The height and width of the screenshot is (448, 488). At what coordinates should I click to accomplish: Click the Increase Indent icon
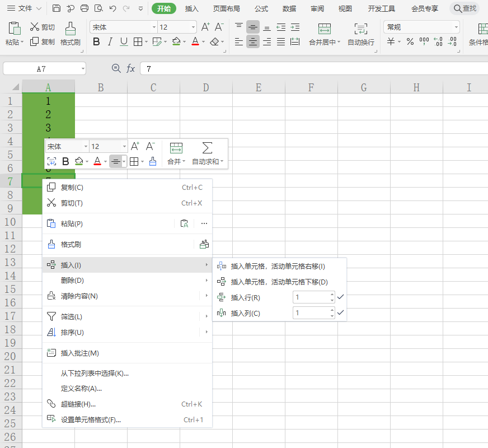tap(295, 27)
